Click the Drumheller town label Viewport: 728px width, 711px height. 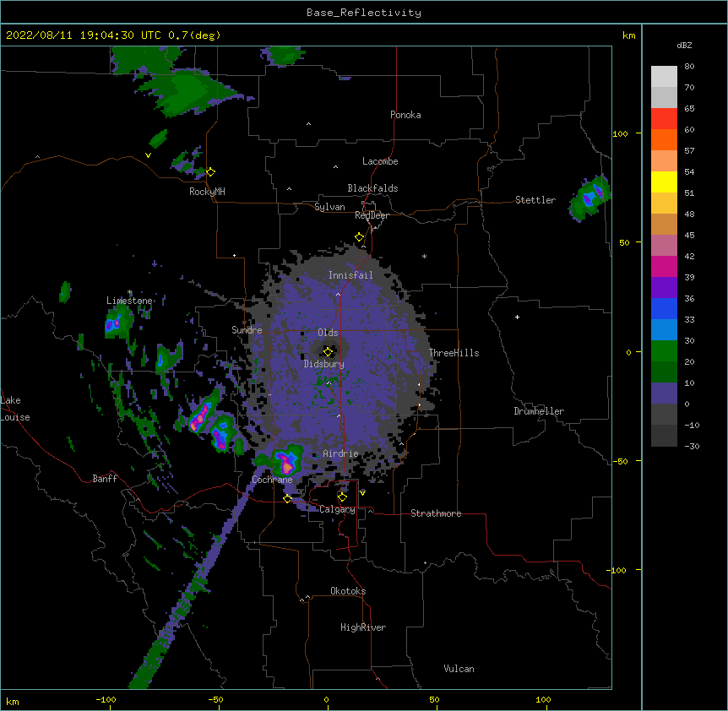point(539,411)
